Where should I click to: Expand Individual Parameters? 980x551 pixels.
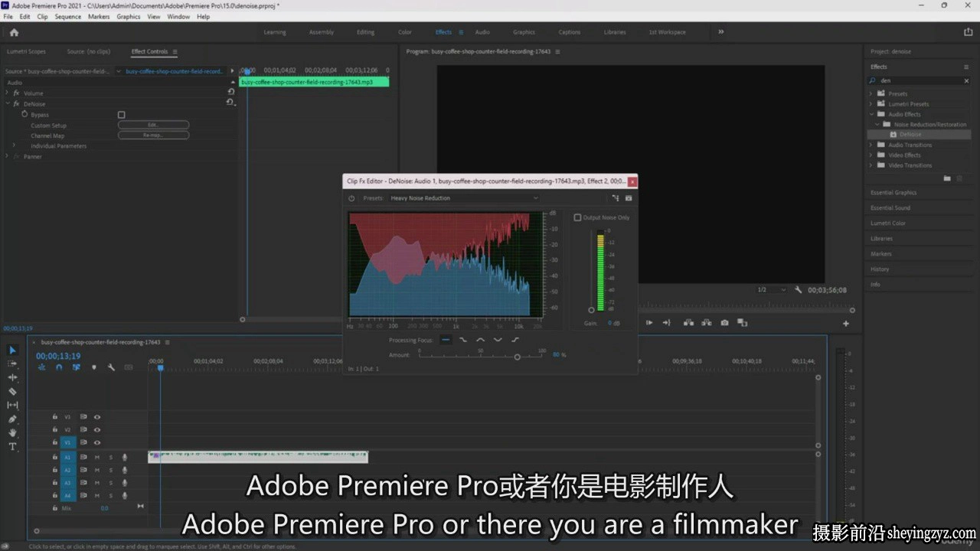click(14, 145)
